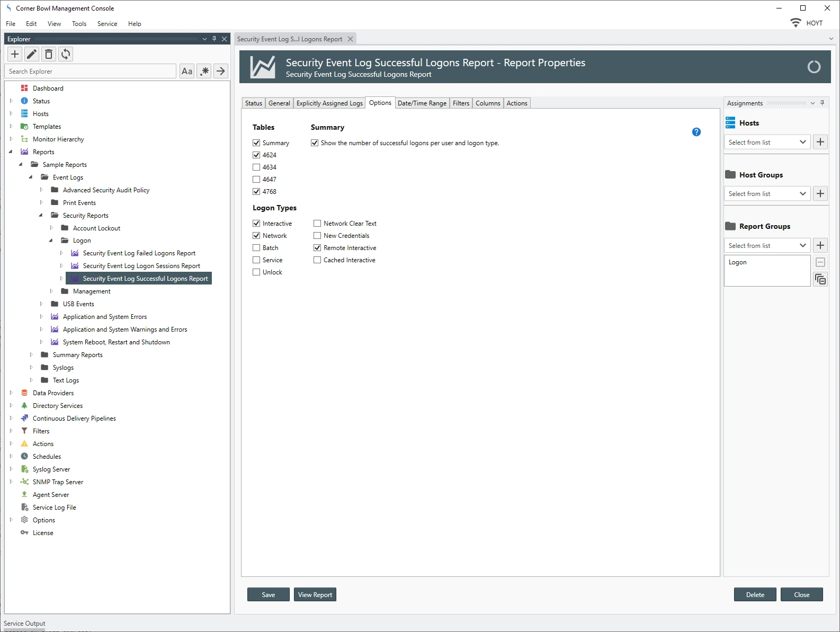
Task: Click the add (plus) icon in Explorer toolbar
Action: tap(15, 54)
